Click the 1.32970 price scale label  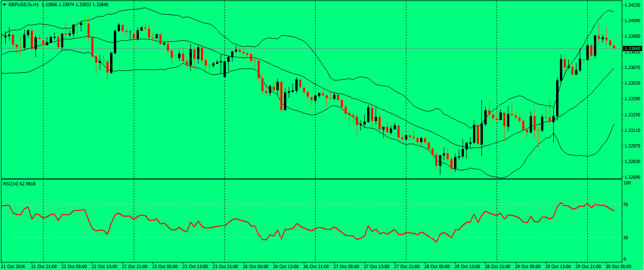pos(632,146)
